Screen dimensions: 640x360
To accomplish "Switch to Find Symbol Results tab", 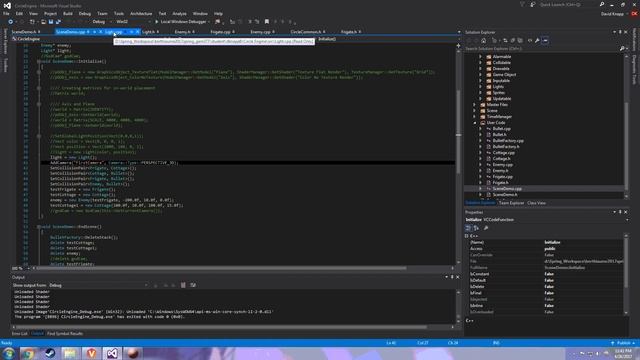I will [x=65, y=333].
